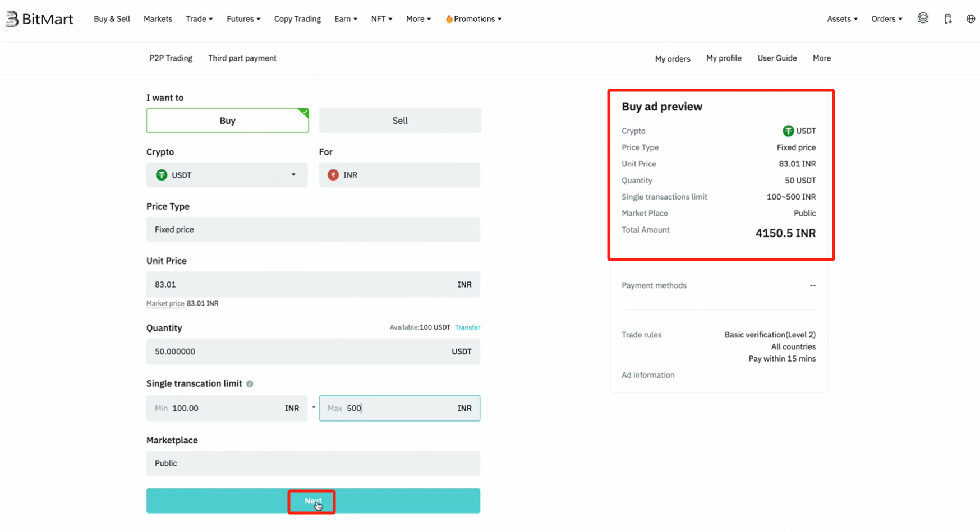Click the USDT icon in Buy ad preview

click(788, 131)
